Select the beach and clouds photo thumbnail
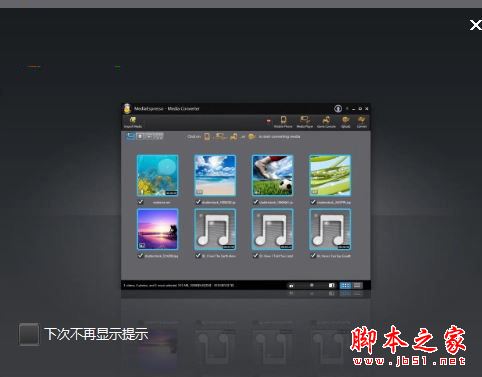This screenshot has height=377, width=482. point(215,175)
